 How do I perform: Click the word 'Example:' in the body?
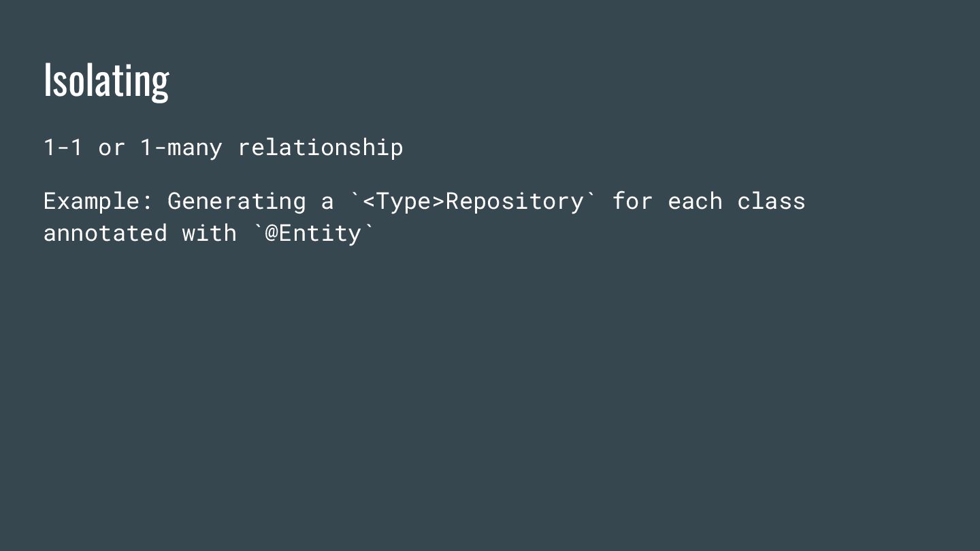pos(98,201)
